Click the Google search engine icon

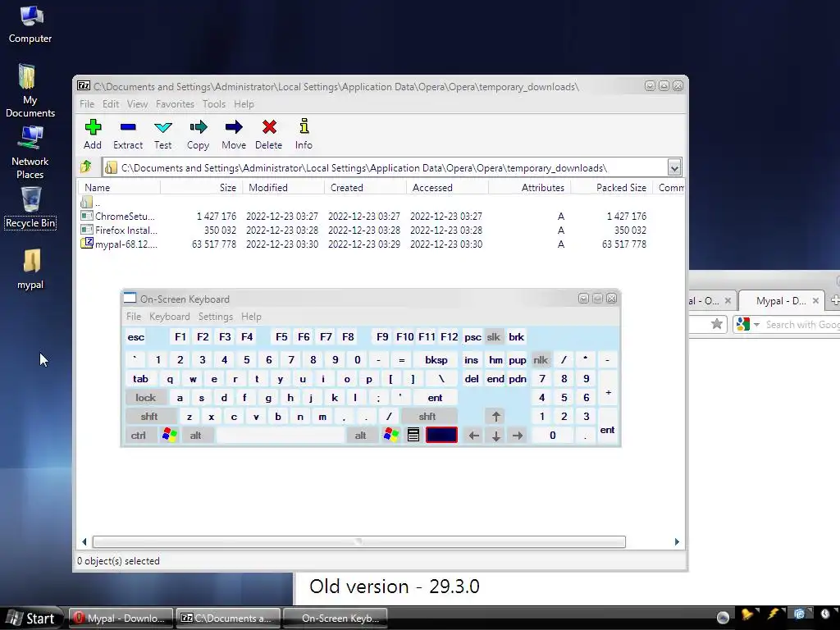click(x=743, y=324)
